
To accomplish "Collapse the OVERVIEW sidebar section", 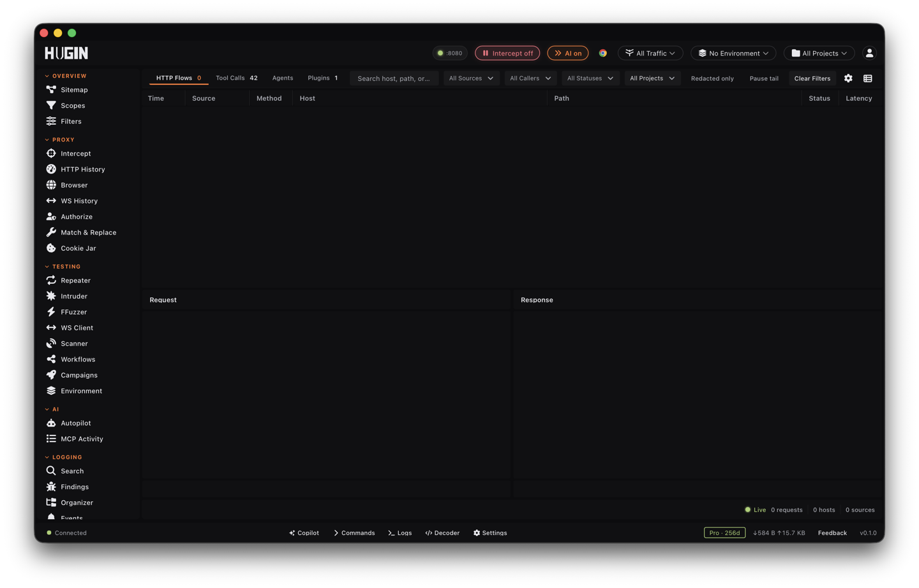I will 66,76.
